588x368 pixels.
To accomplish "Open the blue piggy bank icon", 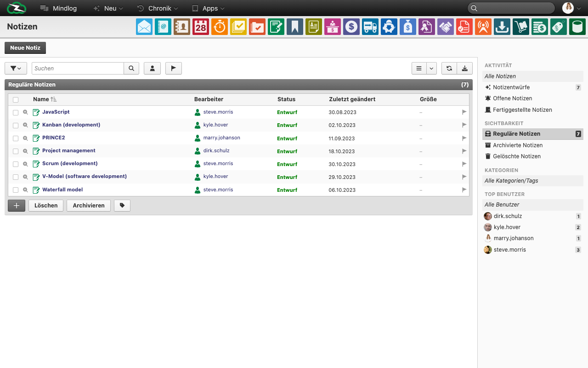I will (389, 27).
